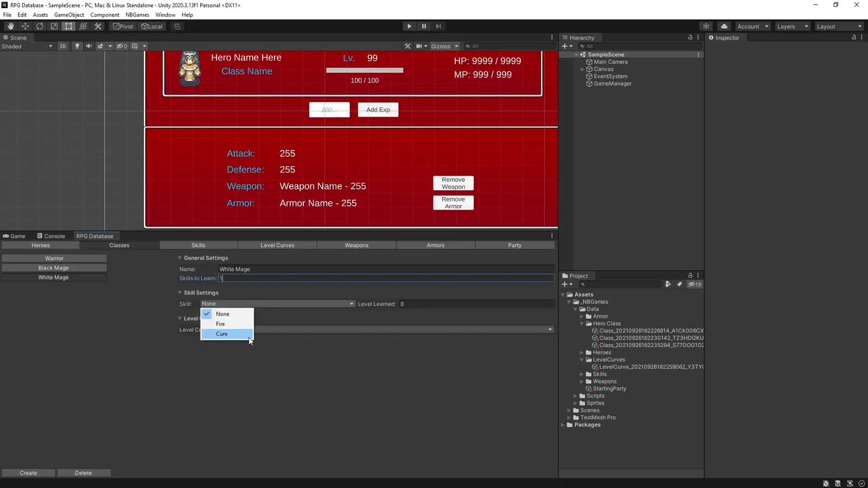Select the Rotate tool
The height and width of the screenshot is (488, 868).
[40, 26]
